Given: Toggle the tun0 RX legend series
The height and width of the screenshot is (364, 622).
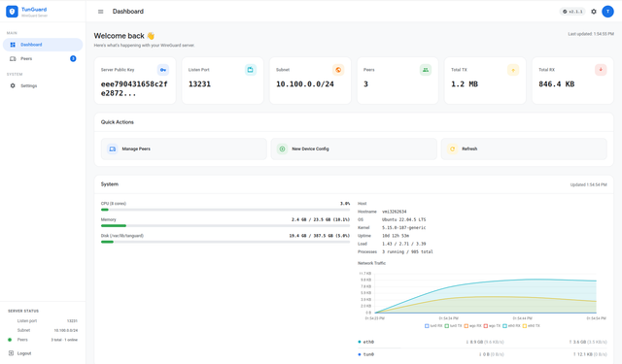Looking at the screenshot, I should coord(433,326).
